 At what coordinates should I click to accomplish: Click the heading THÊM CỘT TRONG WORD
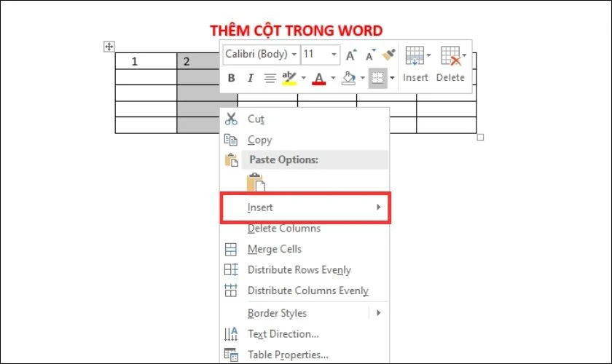(x=297, y=31)
